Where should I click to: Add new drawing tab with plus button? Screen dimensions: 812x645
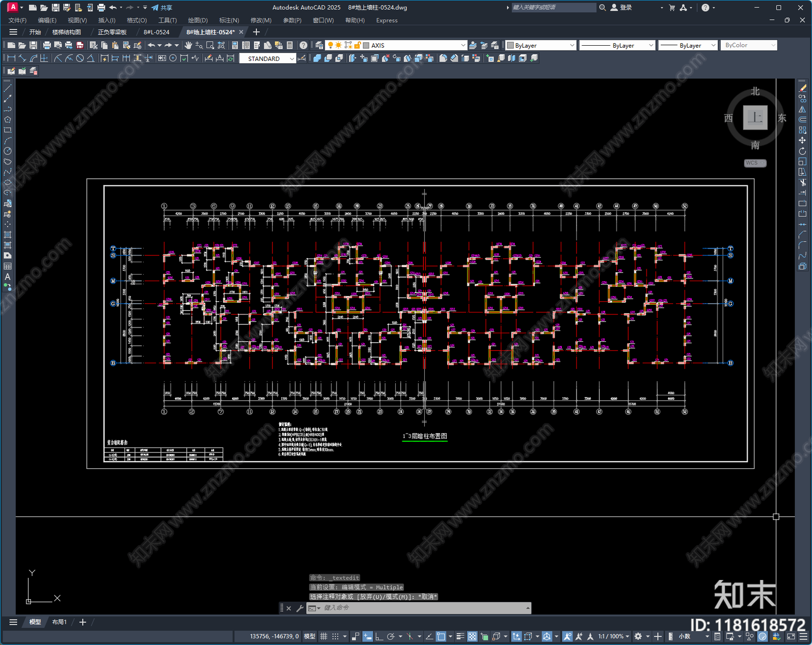pos(256,32)
